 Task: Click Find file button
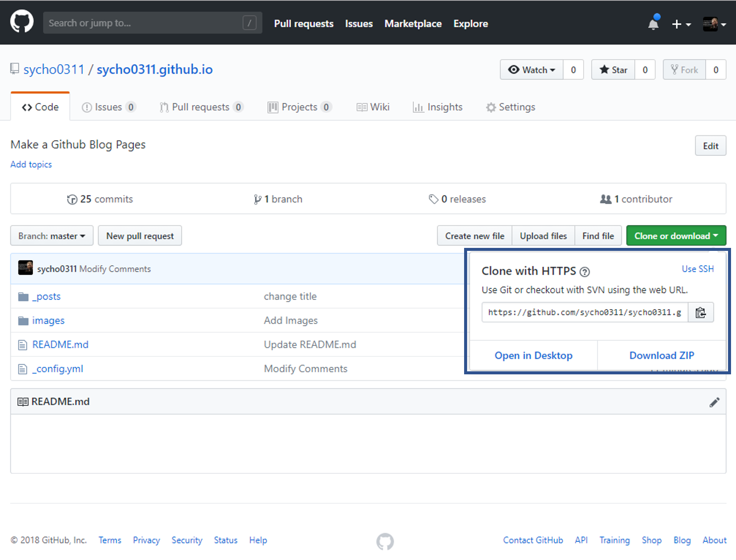598,236
